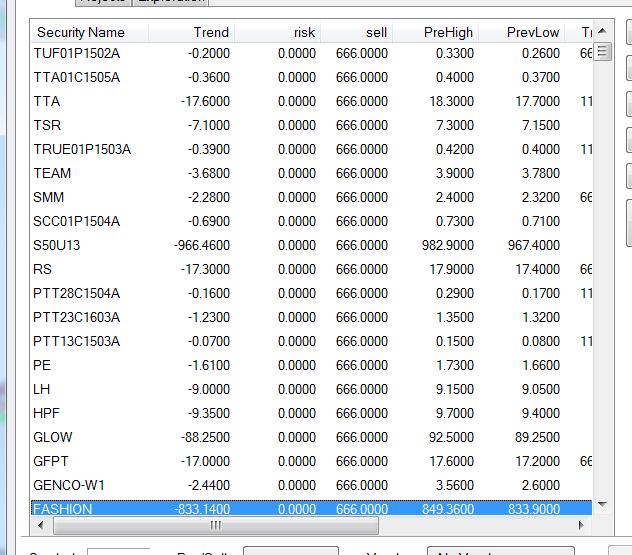The height and width of the screenshot is (555, 632).
Task: Select the SMM security row
Action: click(311, 197)
